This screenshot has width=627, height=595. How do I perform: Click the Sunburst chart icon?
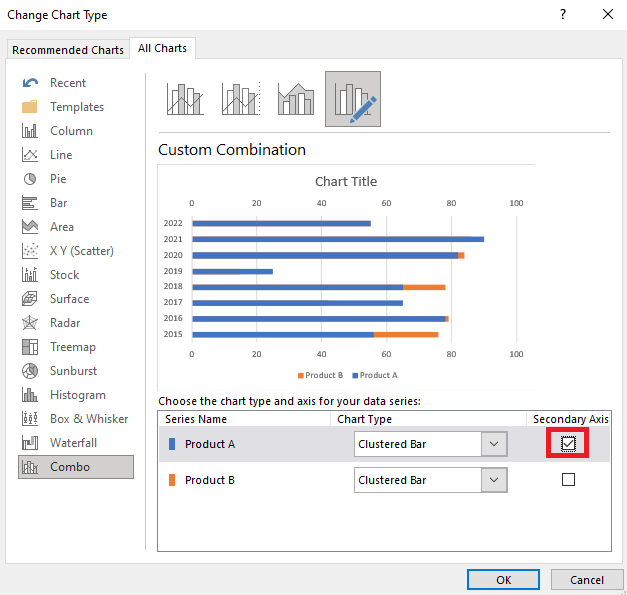30,371
